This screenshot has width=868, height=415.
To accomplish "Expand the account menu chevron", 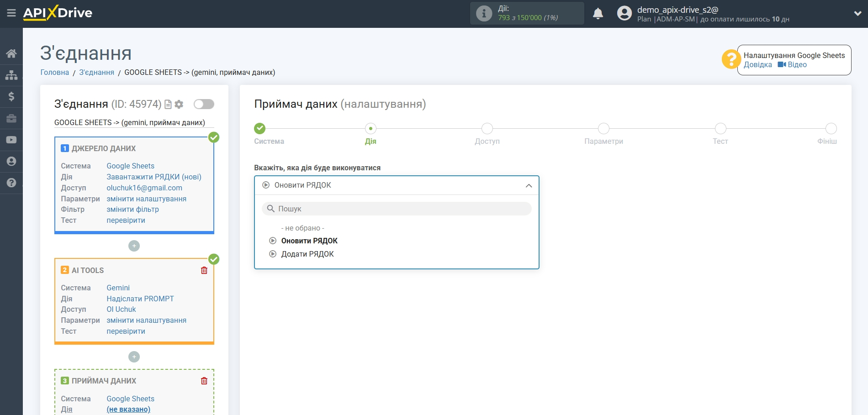I will pos(857,14).
